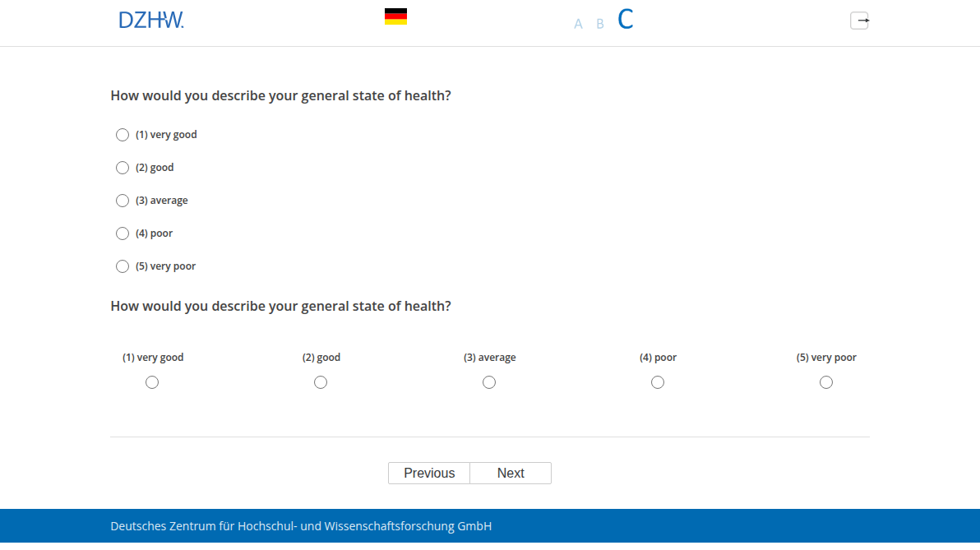Click horizontal label '(4) poor'
The height and width of the screenshot is (550, 980).
pos(658,358)
